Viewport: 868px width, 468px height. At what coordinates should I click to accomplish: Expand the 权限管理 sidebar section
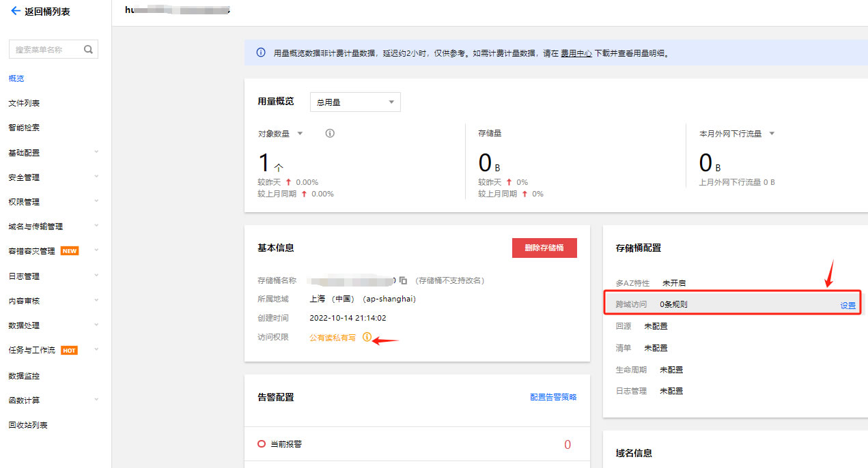53,202
